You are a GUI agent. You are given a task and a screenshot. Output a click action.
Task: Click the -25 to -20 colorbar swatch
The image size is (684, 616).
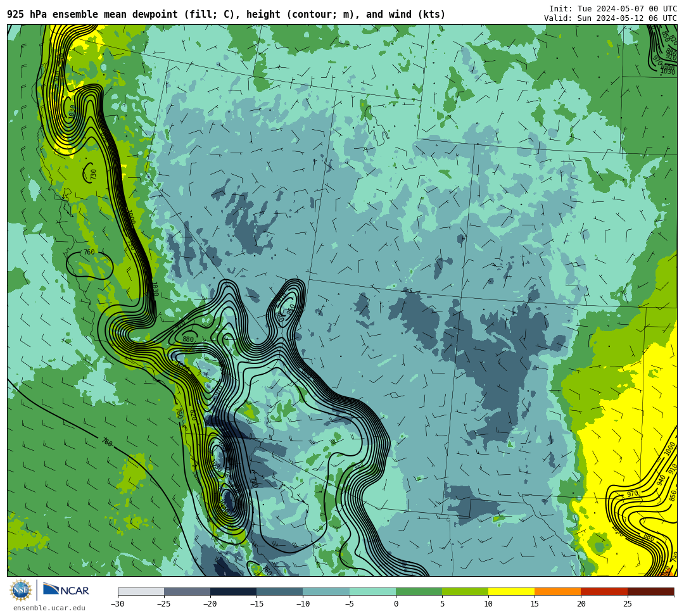point(187,591)
